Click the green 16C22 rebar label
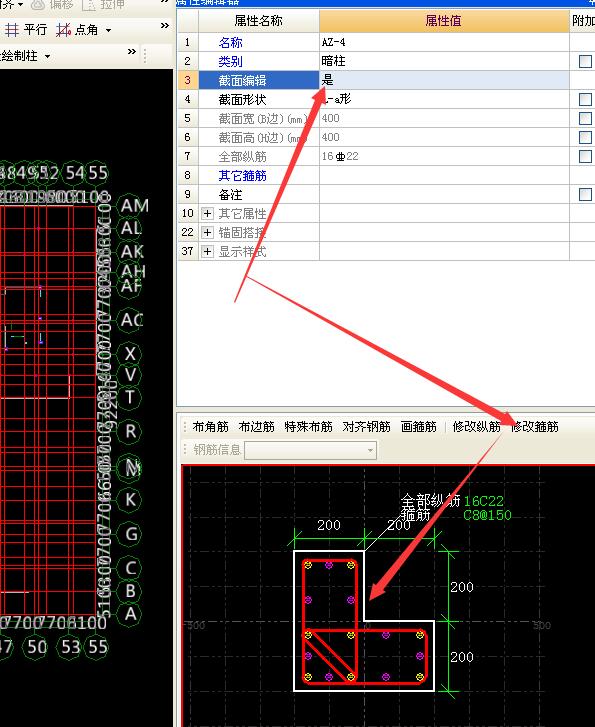The height and width of the screenshot is (727, 595). [483, 501]
